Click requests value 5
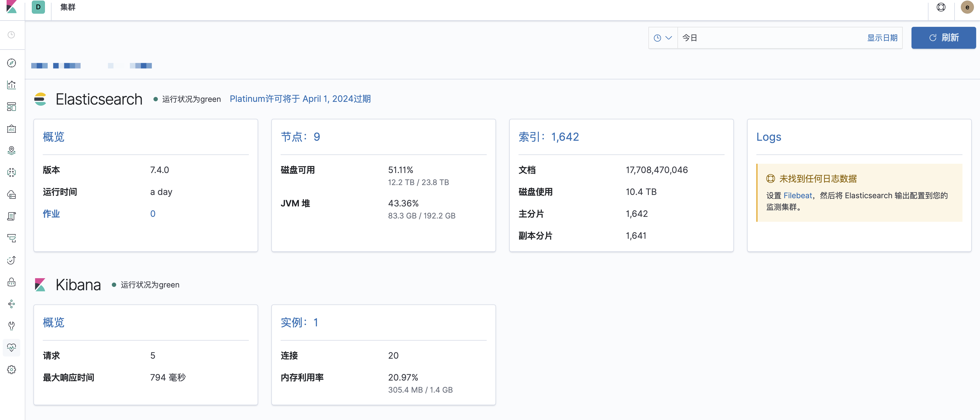The image size is (980, 420). 153,355
